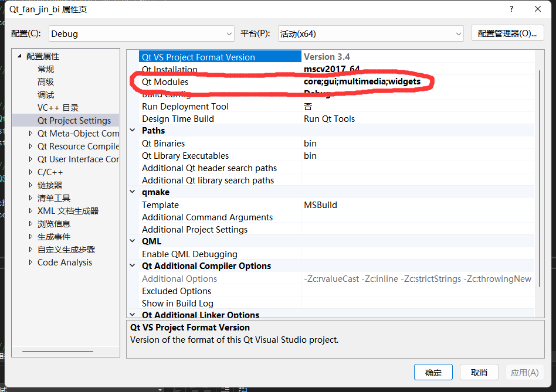Click the MSBuild template value

click(320, 204)
